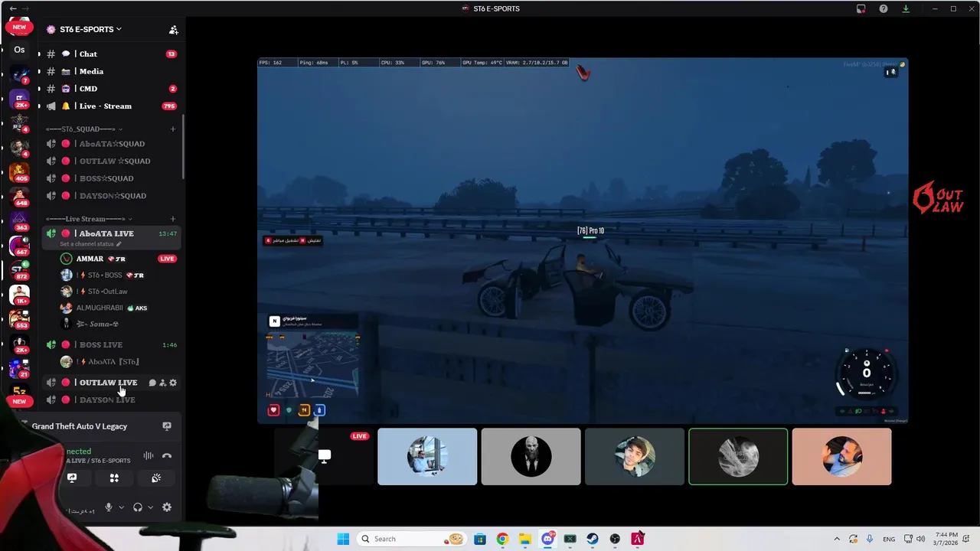Select the green-outlined speaking participant tile
The height and width of the screenshot is (551, 980).
click(738, 457)
